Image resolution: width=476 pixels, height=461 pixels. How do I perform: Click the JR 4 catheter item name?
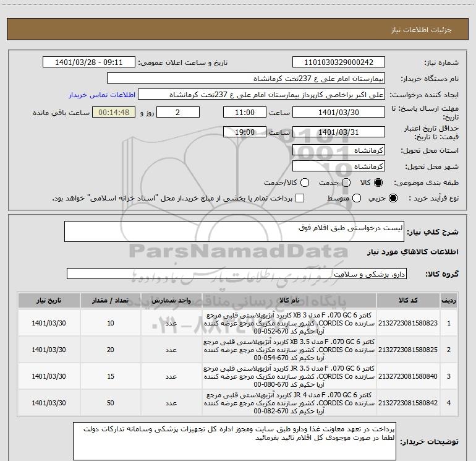click(x=289, y=403)
